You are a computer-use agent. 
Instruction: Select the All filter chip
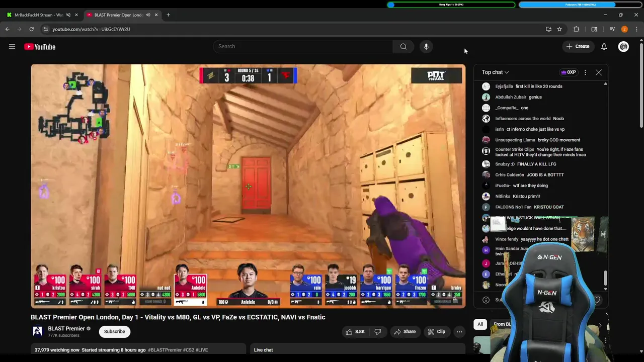click(x=480, y=324)
